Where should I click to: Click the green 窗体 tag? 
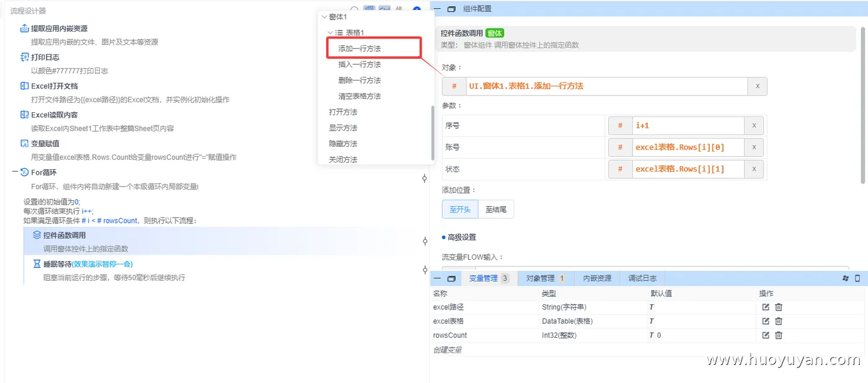495,33
